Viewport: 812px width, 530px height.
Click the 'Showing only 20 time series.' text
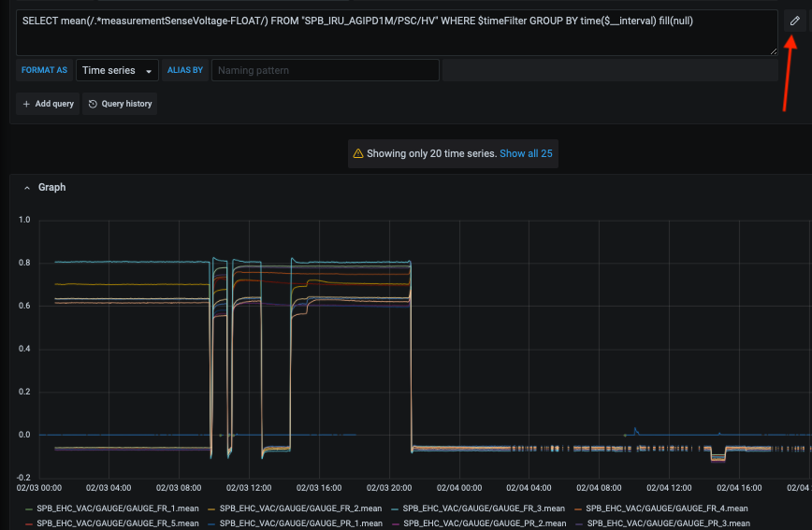pyautogui.click(x=432, y=153)
